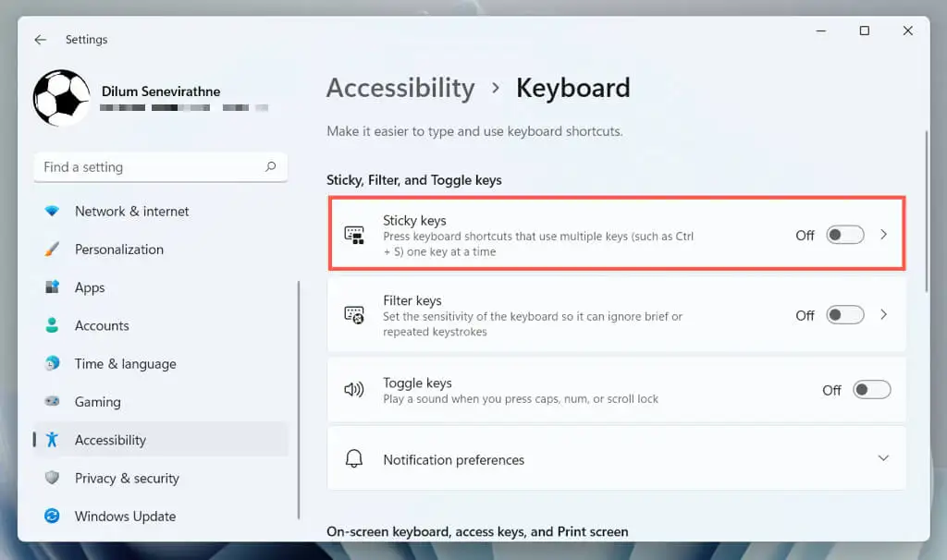
Task: Open Sticky keys details chevron
Action: (x=883, y=235)
